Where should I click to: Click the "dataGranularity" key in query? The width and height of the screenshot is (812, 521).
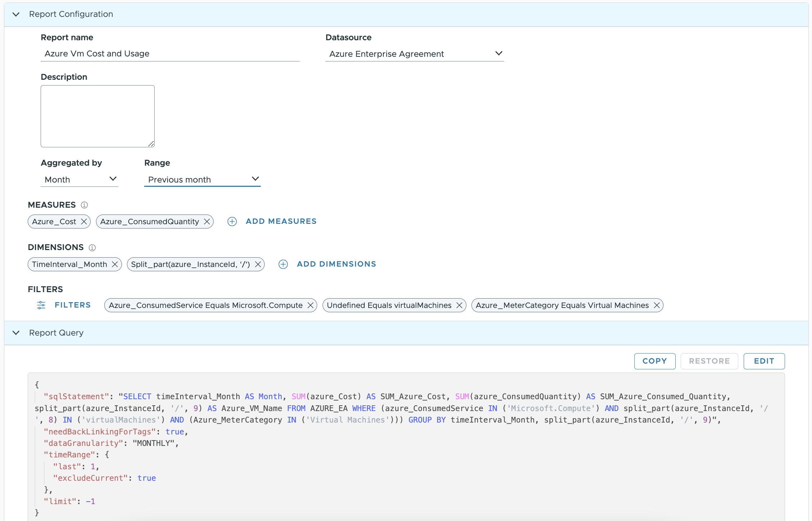[x=83, y=443]
